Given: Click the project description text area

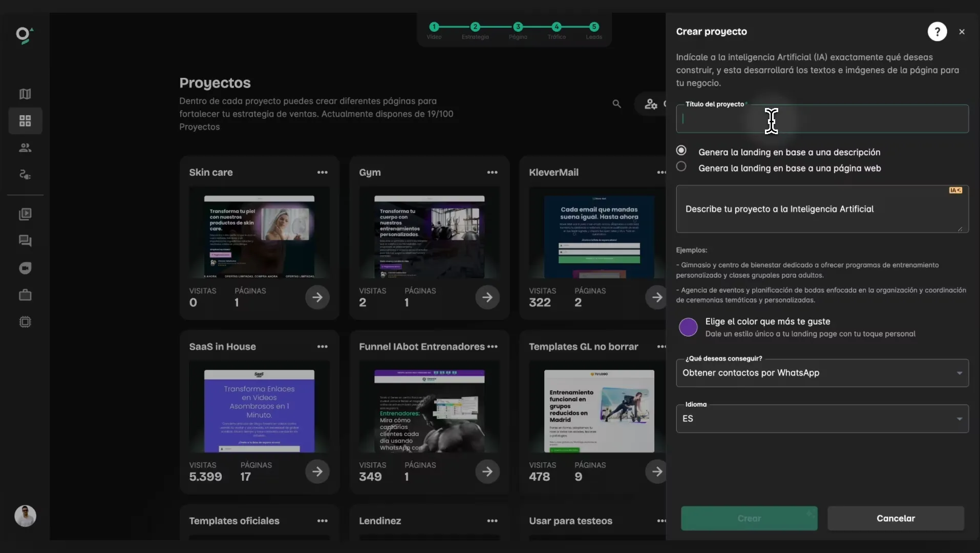Looking at the screenshot, I should [822, 209].
